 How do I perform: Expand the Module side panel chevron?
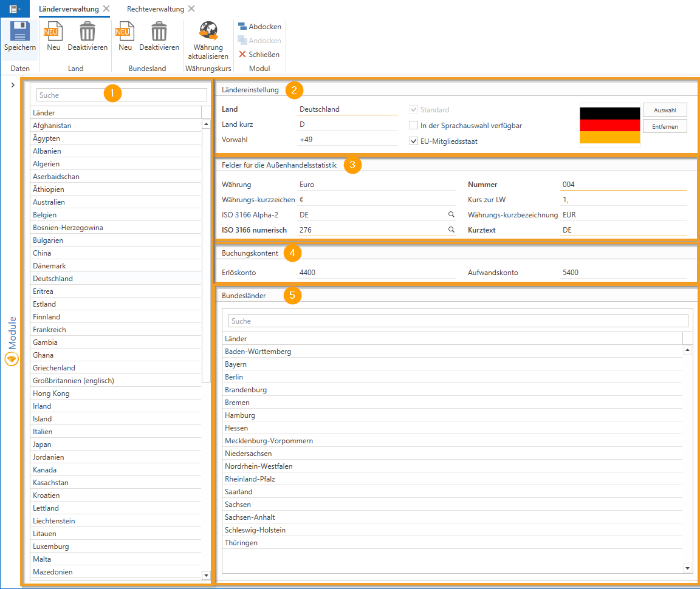pyautogui.click(x=13, y=86)
